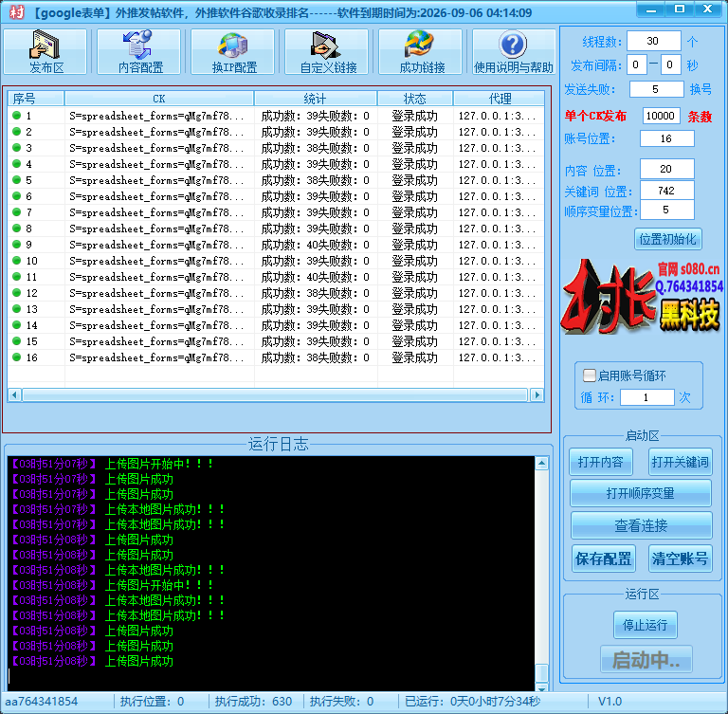Click the 保存配置 button
728x714 pixels.
tap(603, 558)
